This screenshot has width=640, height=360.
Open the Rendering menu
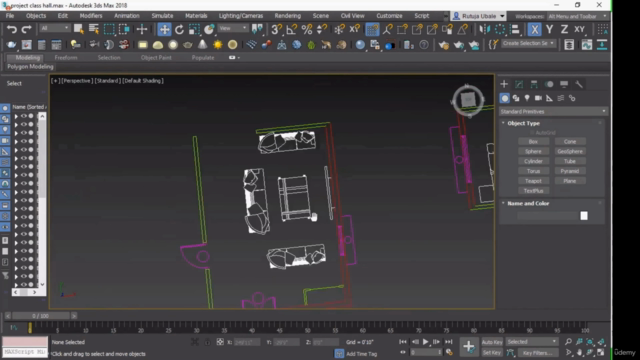[x=287, y=16]
